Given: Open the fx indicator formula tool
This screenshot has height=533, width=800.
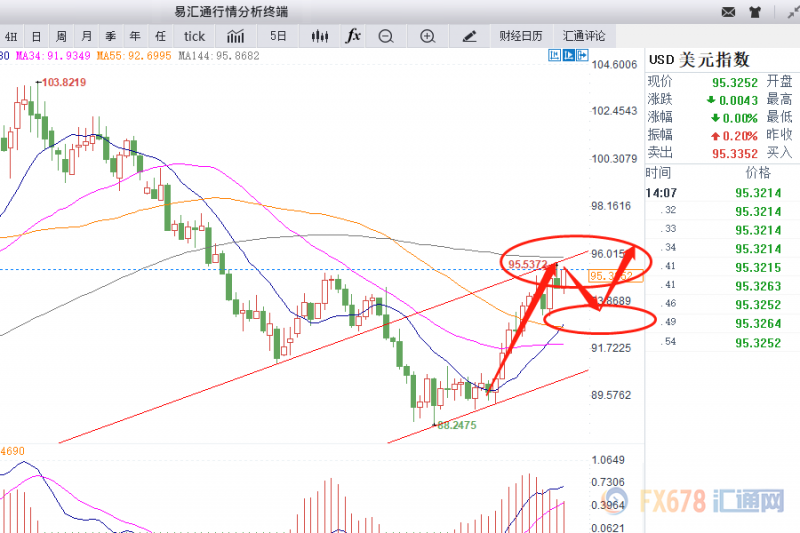Looking at the screenshot, I should pyautogui.click(x=353, y=36).
